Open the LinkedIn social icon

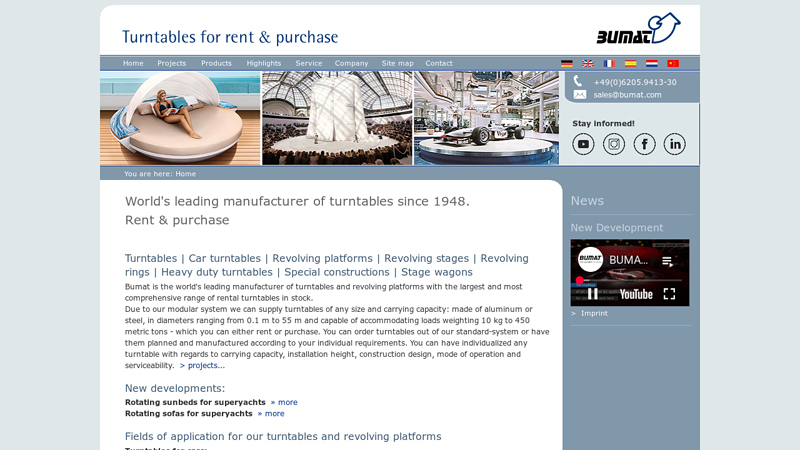[675, 144]
